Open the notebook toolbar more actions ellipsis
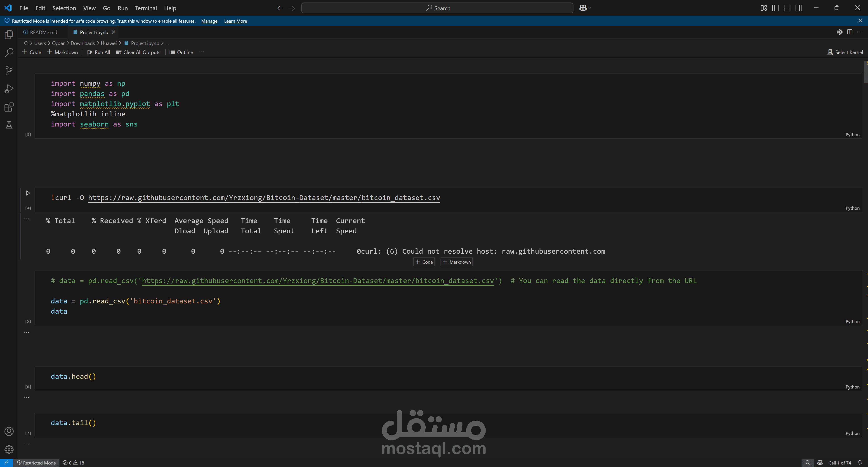This screenshot has height=467, width=868. pyautogui.click(x=201, y=52)
